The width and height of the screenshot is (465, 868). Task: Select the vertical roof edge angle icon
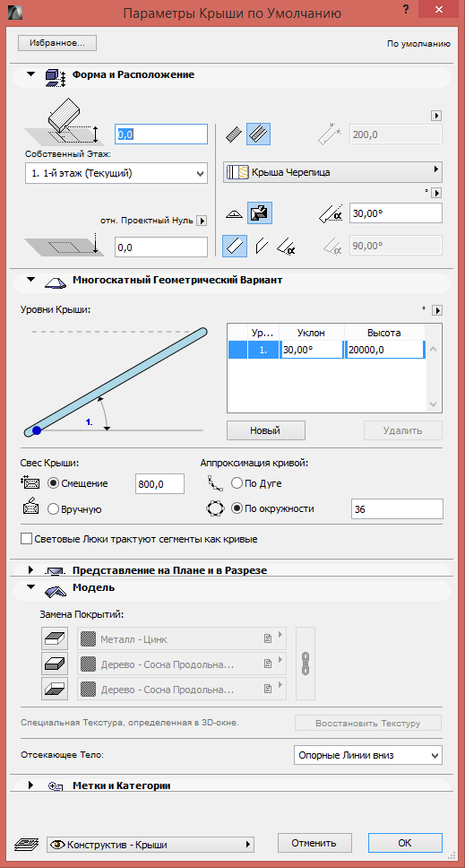261,246
